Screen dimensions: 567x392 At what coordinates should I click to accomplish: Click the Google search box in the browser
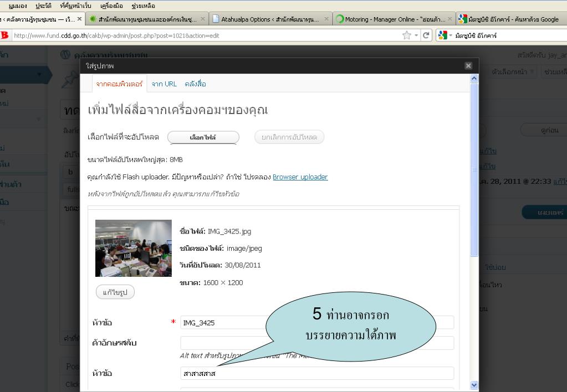tap(510, 35)
